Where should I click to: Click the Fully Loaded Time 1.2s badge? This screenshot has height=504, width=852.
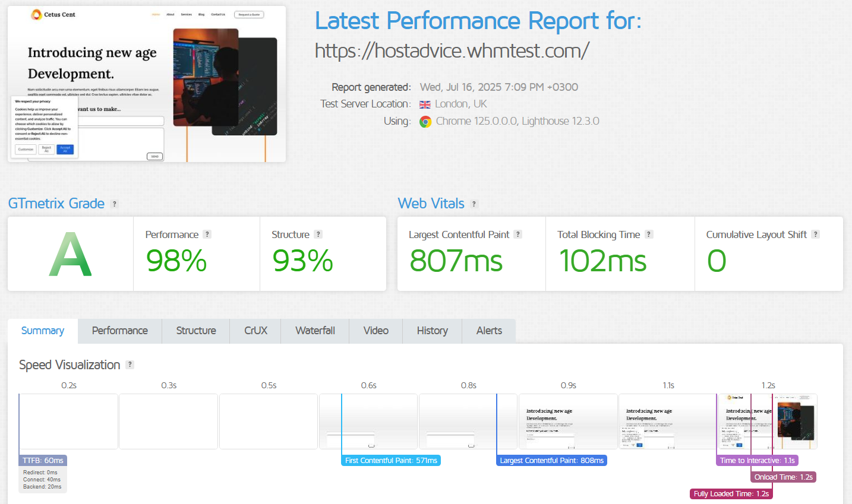pos(731,493)
